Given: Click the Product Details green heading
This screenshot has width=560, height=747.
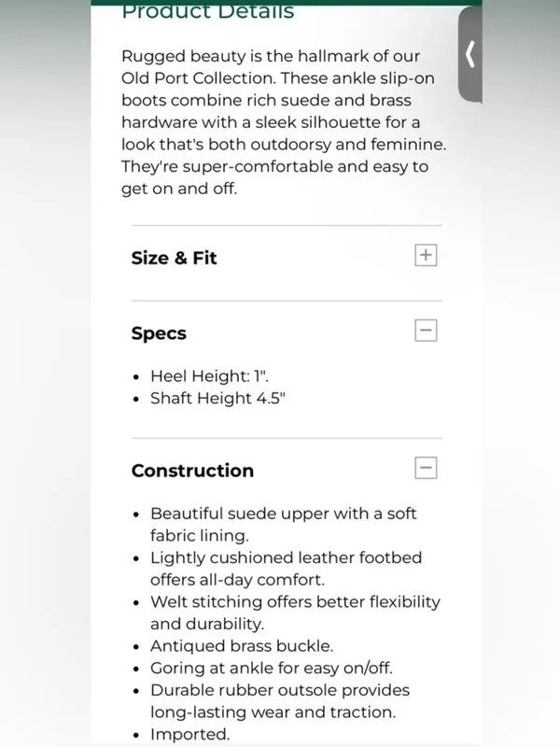Looking at the screenshot, I should [x=208, y=12].
